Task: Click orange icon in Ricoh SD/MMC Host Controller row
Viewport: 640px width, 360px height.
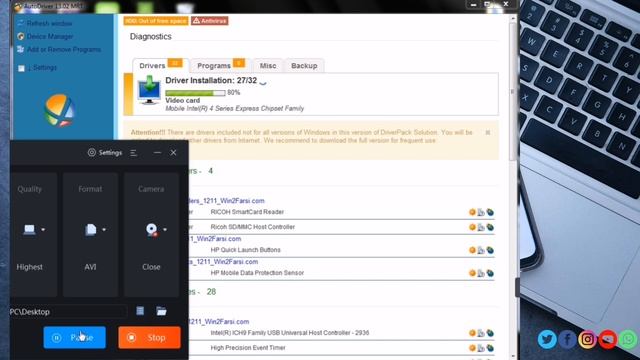Action: (x=472, y=227)
